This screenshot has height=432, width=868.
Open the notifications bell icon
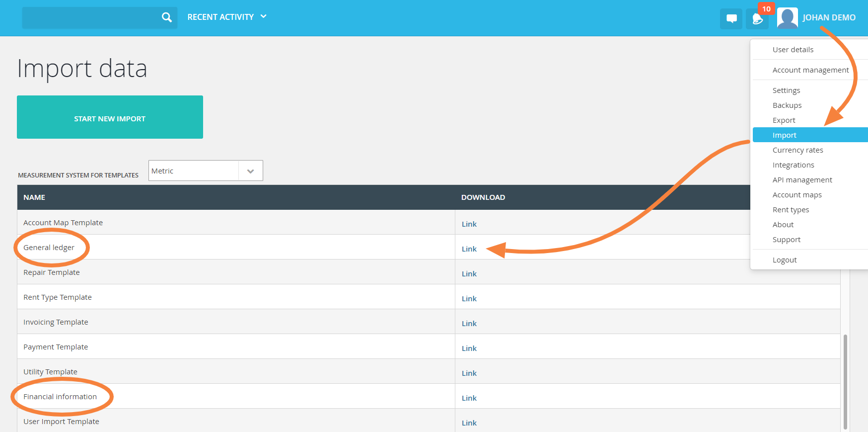(757, 19)
